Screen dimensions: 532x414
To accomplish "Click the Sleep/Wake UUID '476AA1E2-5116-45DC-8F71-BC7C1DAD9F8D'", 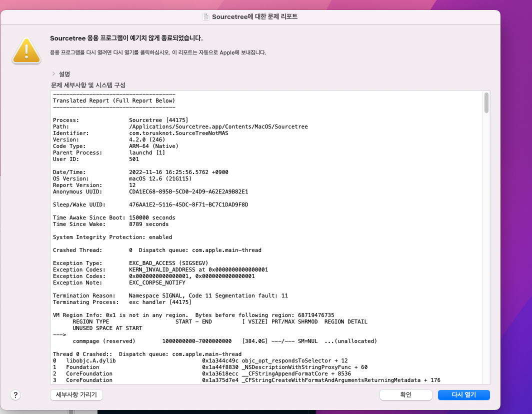I will click(x=188, y=204).
